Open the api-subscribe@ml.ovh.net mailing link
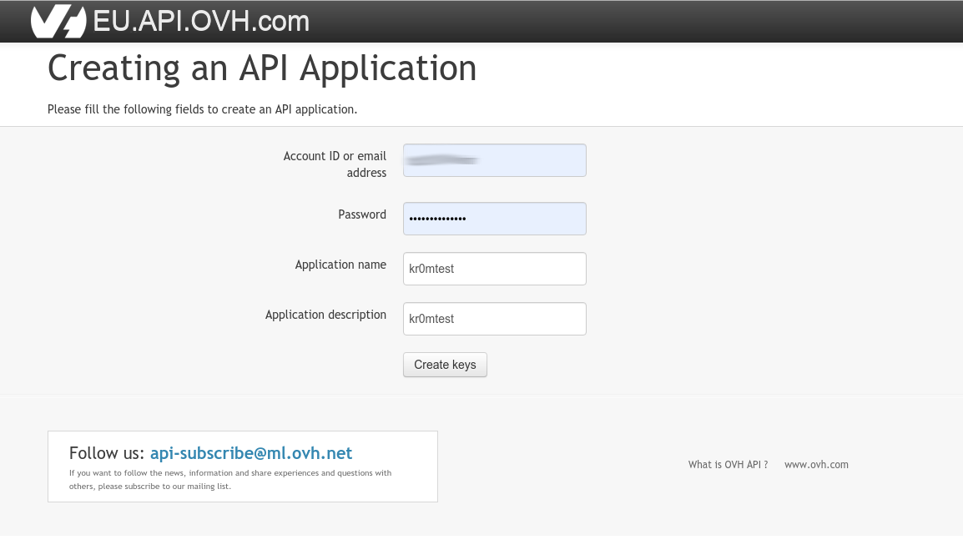 coord(251,453)
